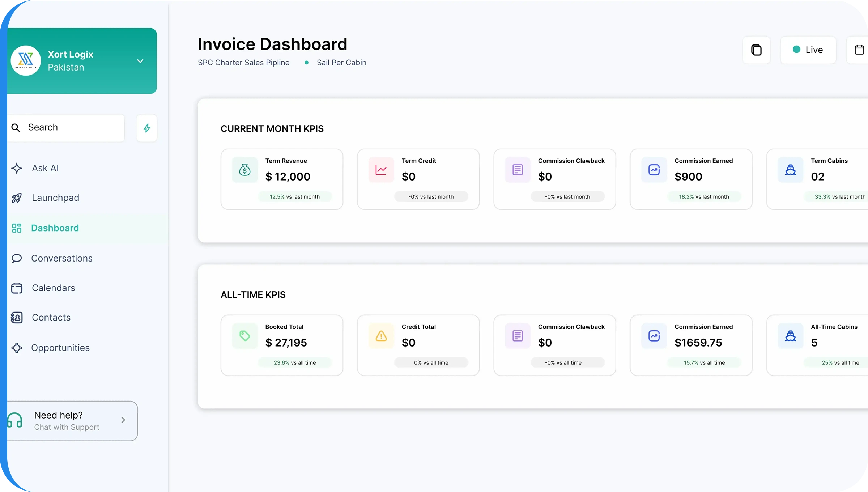Open Conversations from the sidebar
This screenshot has width=868, height=492.
point(62,258)
